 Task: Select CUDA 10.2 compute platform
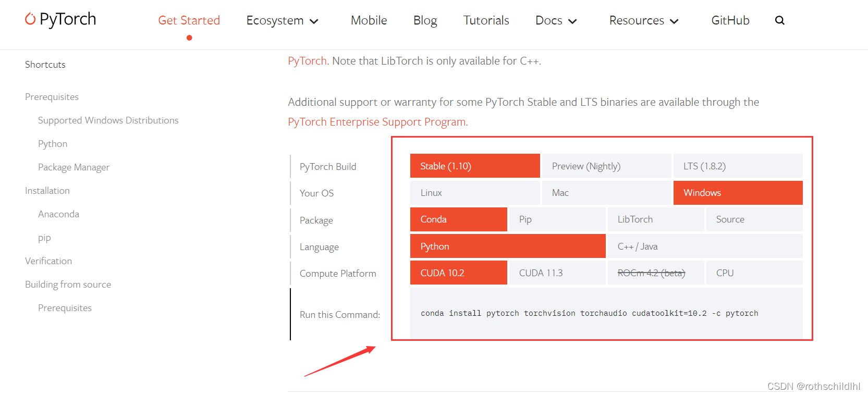459,273
